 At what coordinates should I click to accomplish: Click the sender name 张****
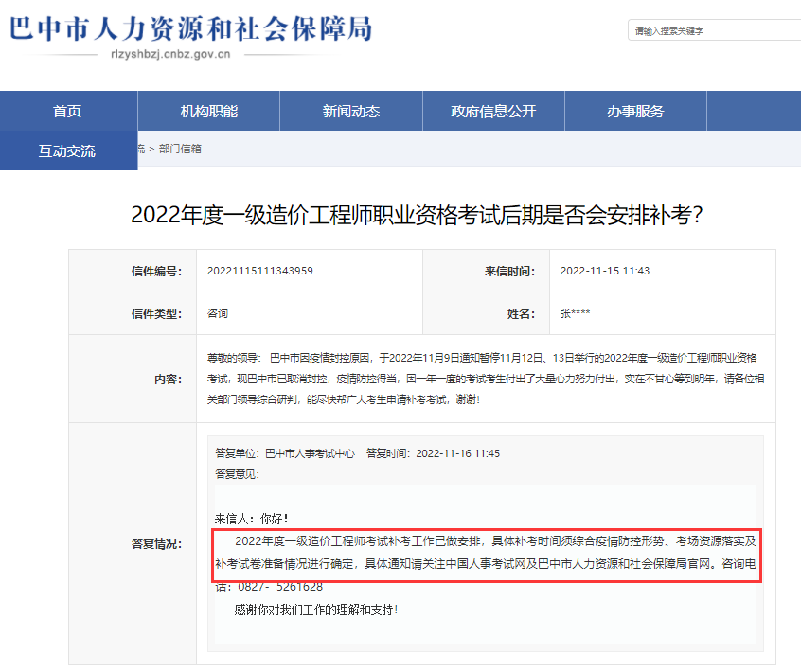pos(575,313)
